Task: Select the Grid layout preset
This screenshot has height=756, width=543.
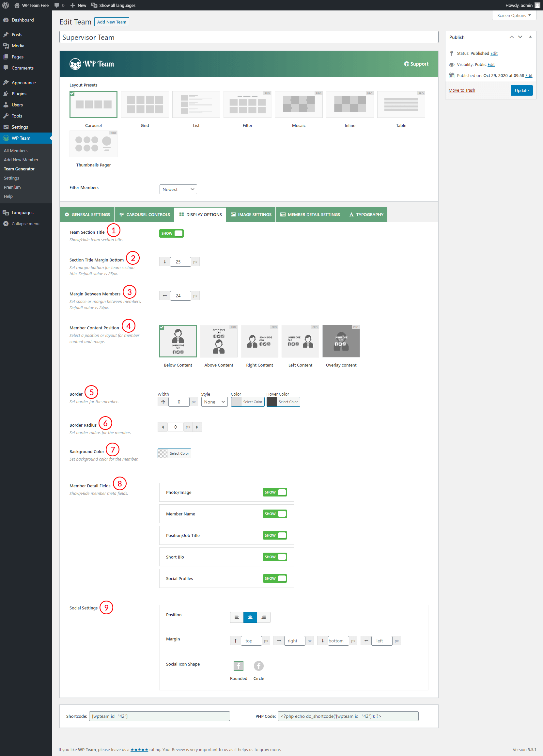Action: [x=145, y=104]
